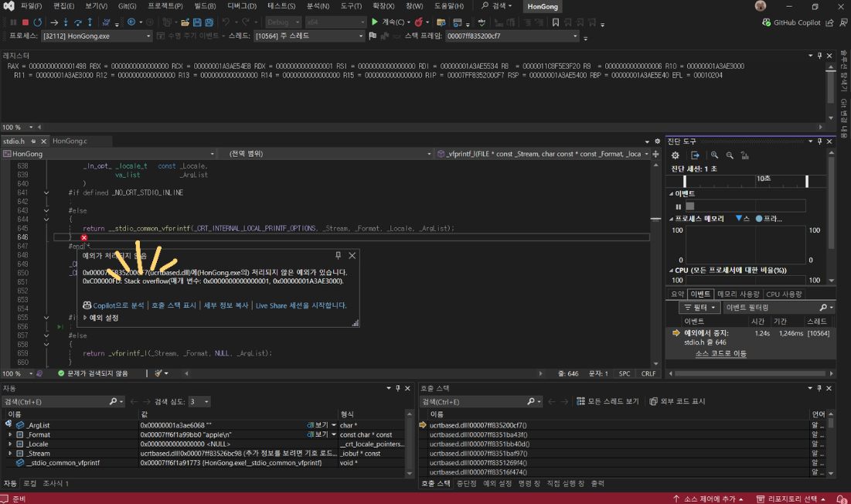Click the Diagnostic Tools export session icon

[695, 155]
